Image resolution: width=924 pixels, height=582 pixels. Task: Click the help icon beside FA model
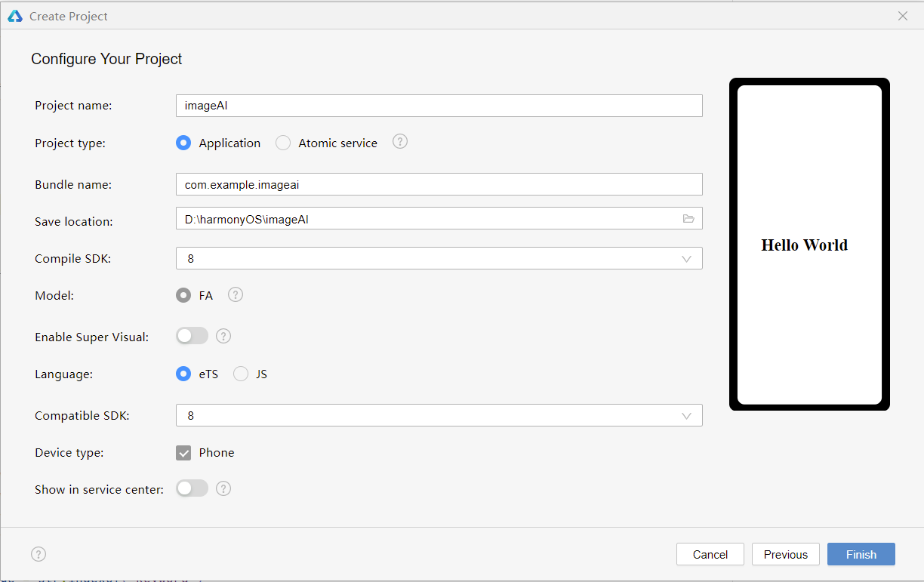pyautogui.click(x=236, y=295)
